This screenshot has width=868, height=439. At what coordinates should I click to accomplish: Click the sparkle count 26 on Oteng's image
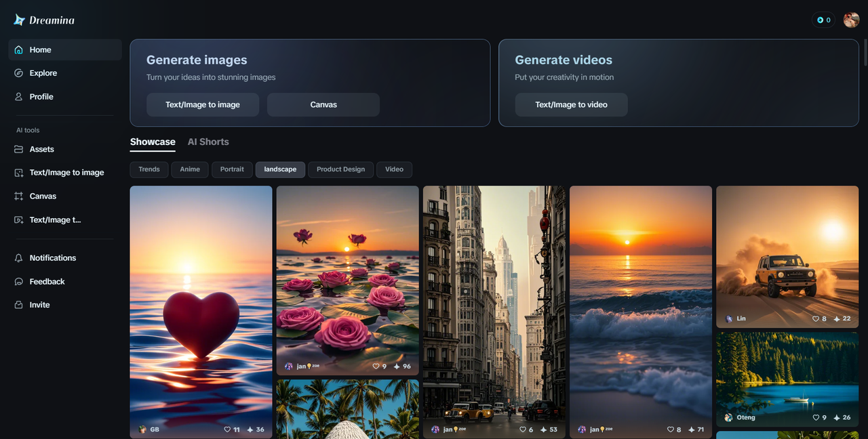[842, 418]
